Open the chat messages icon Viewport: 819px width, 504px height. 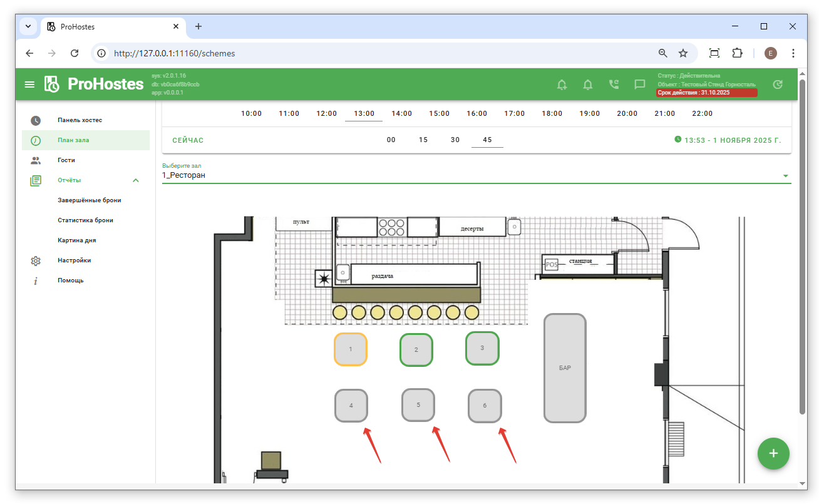click(639, 85)
